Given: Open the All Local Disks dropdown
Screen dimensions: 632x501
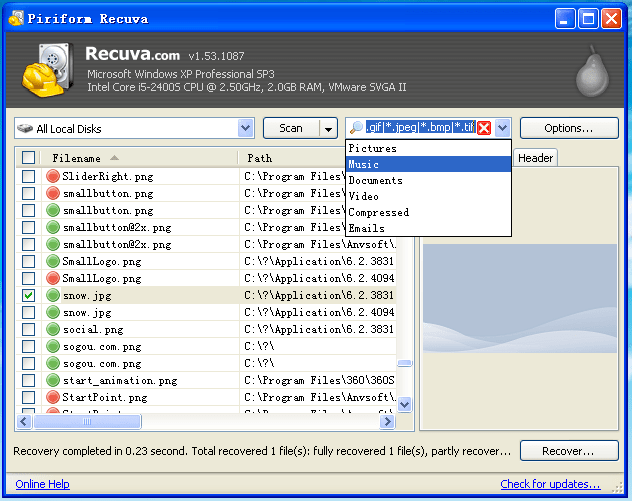Looking at the screenshot, I should pos(246,128).
